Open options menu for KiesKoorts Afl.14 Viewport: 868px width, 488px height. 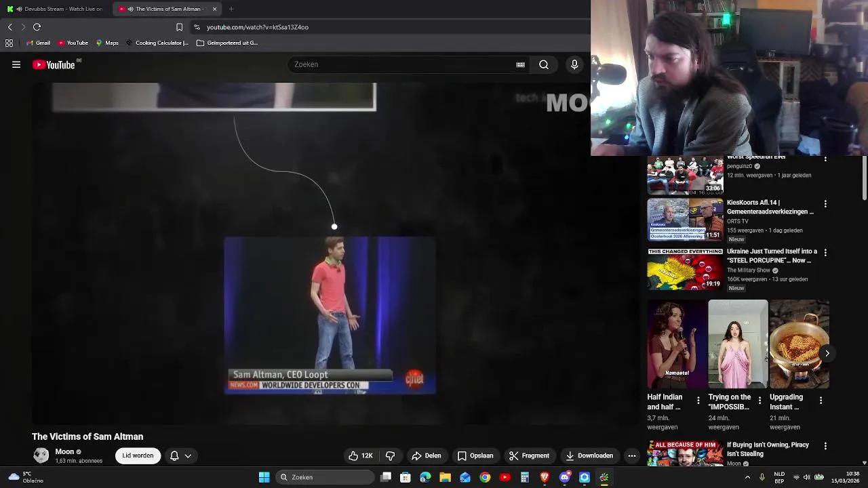click(x=825, y=203)
